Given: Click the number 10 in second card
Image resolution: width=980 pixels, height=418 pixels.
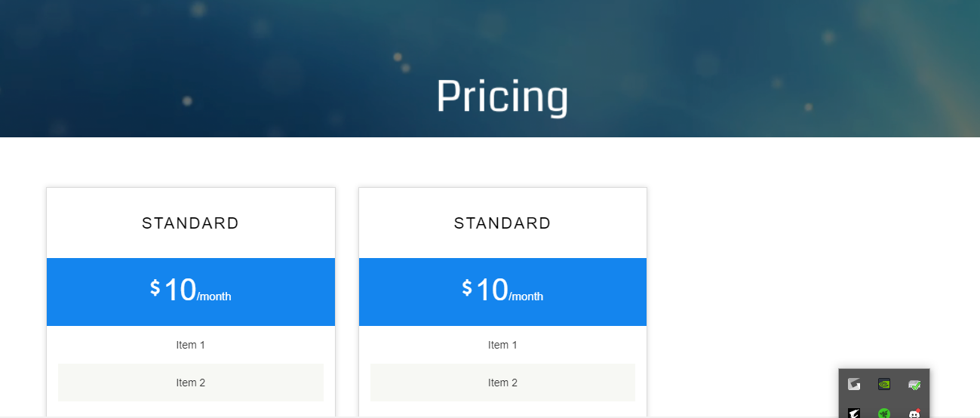Looking at the screenshot, I should pos(492,290).
